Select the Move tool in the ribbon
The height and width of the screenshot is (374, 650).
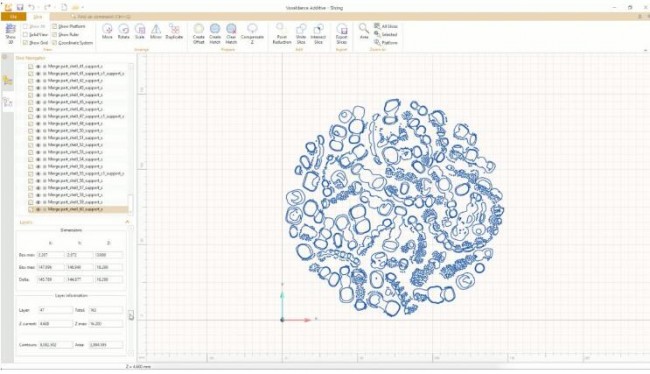tap(107, 32)
